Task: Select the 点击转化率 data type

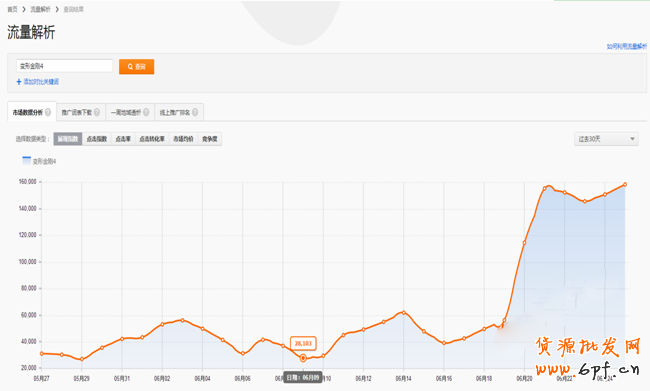Action: [x=152, y=139]
